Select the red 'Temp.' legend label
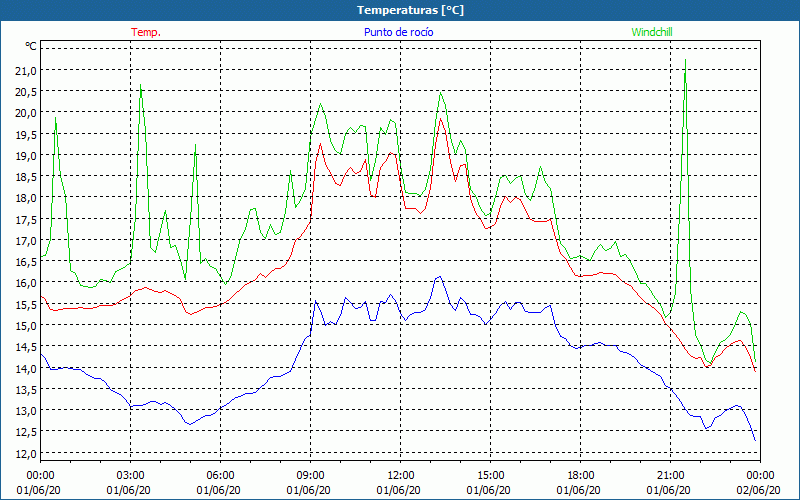 pos(146,32)
